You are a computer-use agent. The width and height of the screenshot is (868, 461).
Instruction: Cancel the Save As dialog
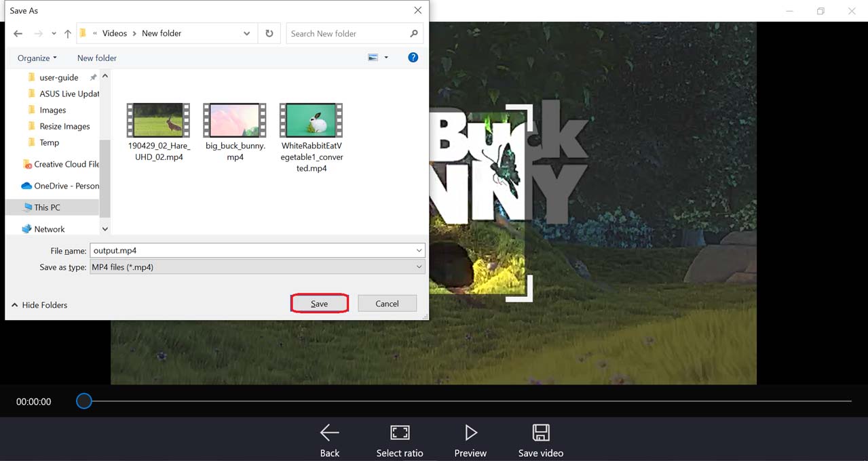coord(387,304)
